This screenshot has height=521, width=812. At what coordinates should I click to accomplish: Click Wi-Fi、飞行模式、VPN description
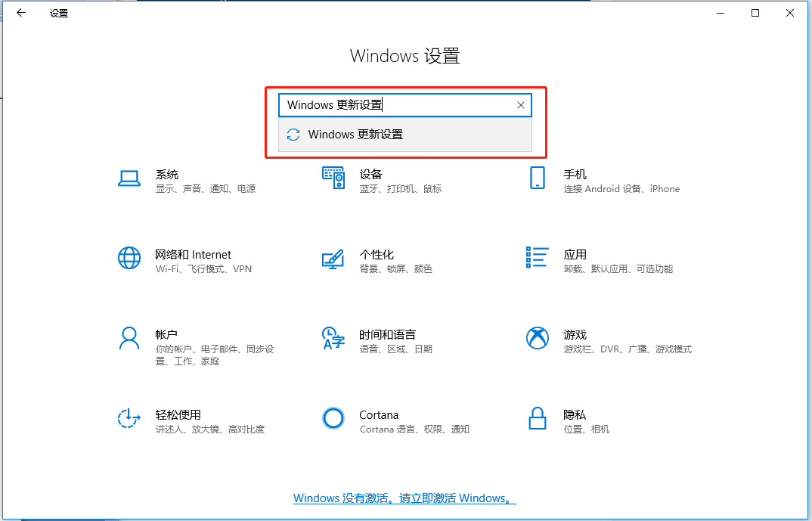(203, 269)
